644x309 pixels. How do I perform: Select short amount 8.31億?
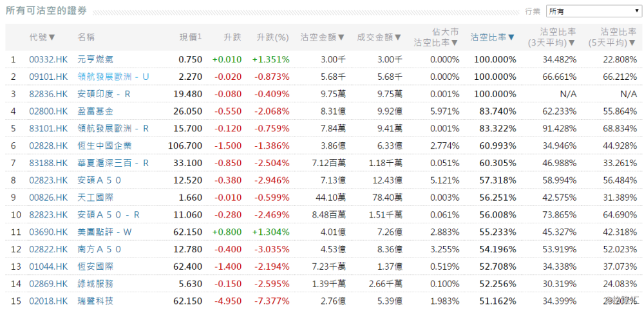[x=332, y=111]
